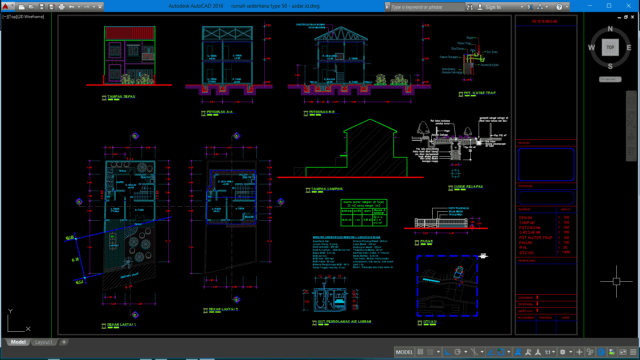Click the New drawing icon in Quick Access

tap(22, 7)
